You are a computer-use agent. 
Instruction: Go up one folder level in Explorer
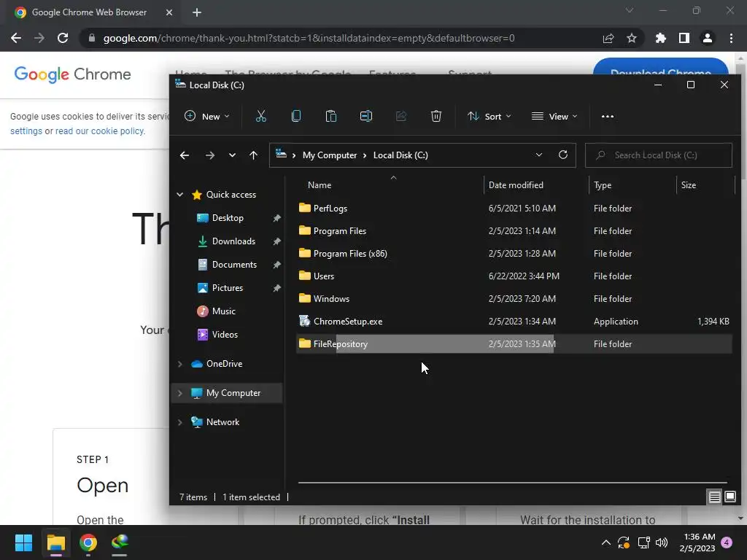[253, 155]
